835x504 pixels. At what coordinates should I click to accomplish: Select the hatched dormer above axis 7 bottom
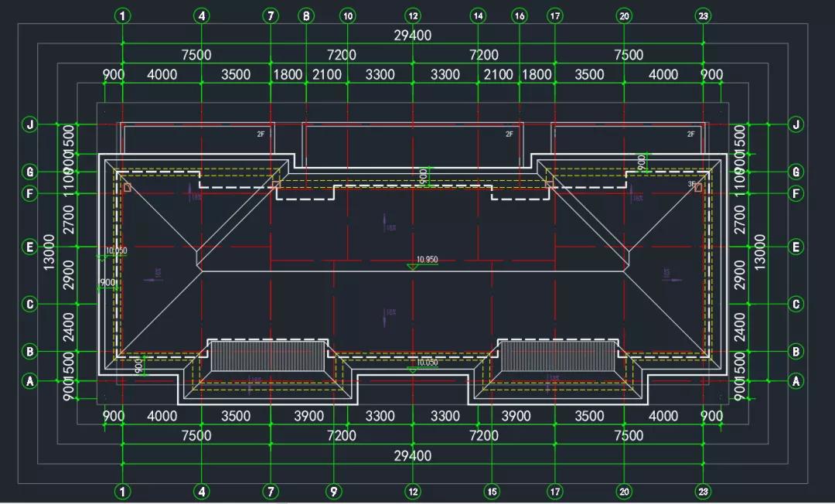268,356
